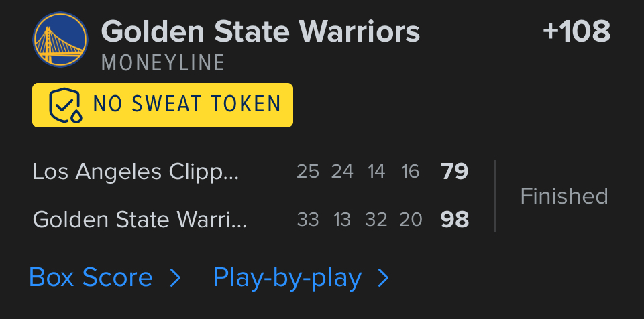The width and height of the screenshot is (644, 319).
Task: Click the Warriors first quarter score 33
Action: 308,220
